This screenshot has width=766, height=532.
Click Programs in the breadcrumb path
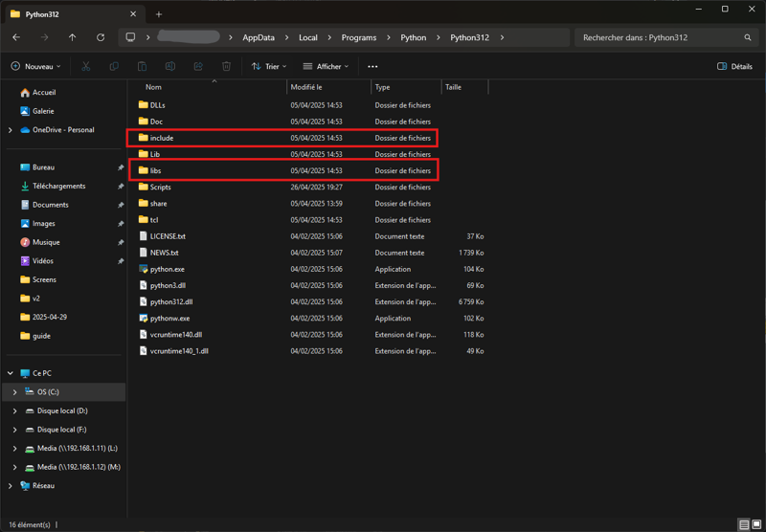coord(359,37)
